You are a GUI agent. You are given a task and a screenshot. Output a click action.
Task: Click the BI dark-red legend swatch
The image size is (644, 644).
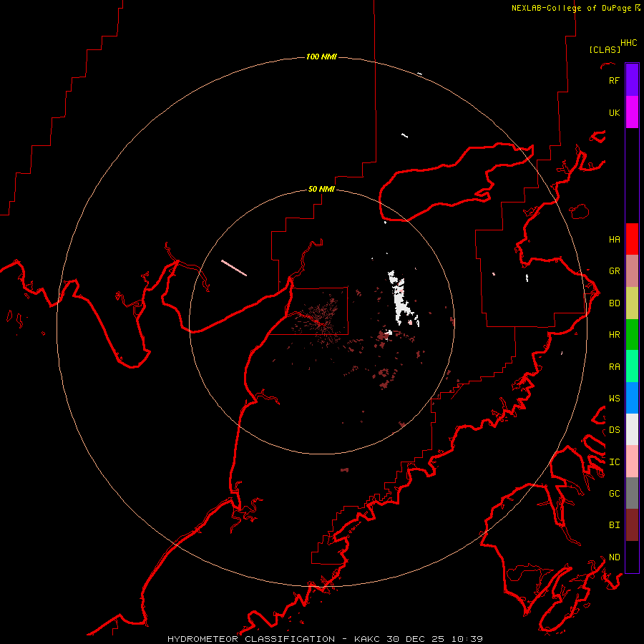click(x=632, y=525)
